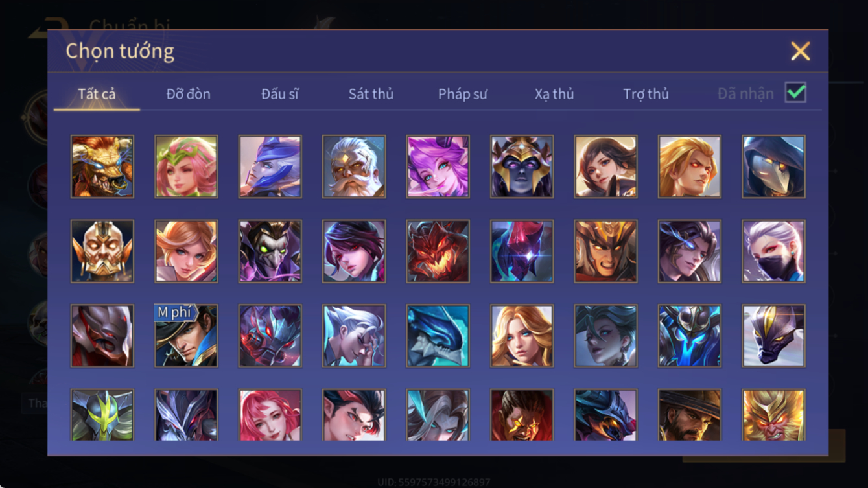
Task: Filter heroes by Xạ thủ
Action: click(x=554, y=94)
